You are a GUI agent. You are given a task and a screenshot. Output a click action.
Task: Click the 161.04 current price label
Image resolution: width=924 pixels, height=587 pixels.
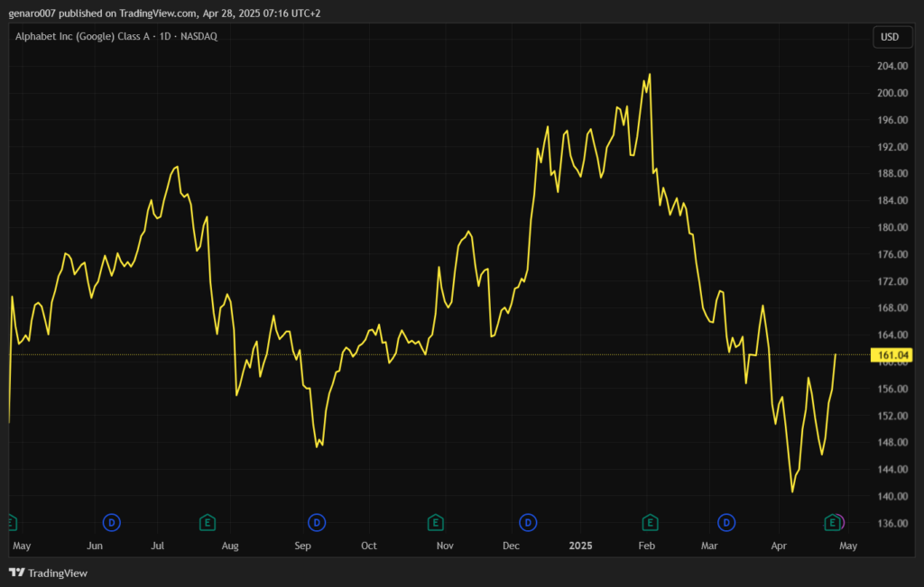891,355
